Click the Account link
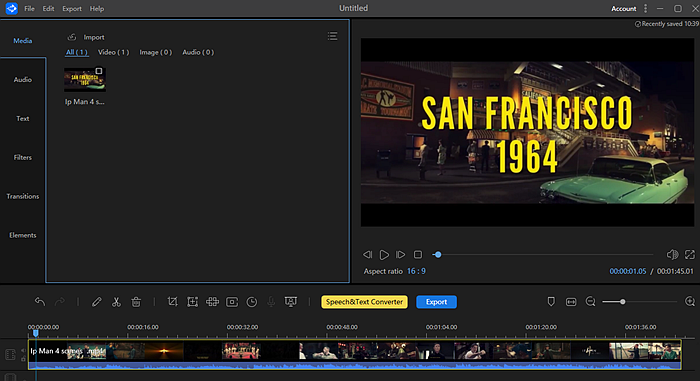The width and height of the screenshot is (700, 381). tap(624, 8)
